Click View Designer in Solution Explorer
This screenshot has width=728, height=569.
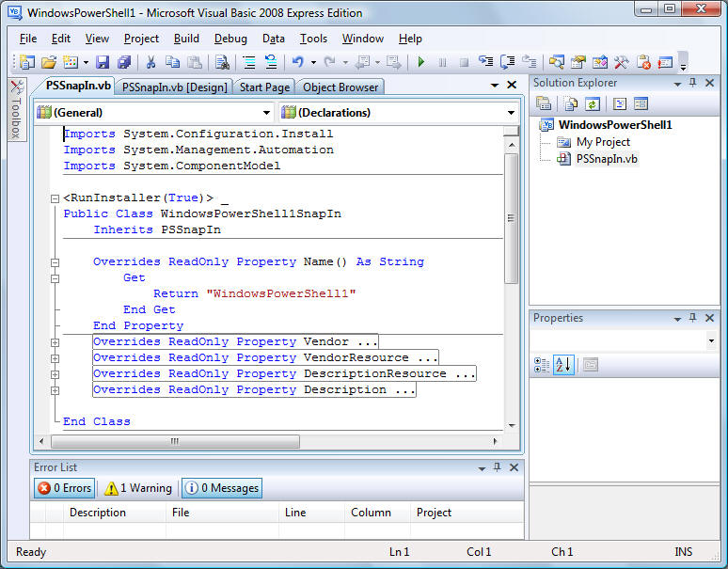click(x=641, y=103)
